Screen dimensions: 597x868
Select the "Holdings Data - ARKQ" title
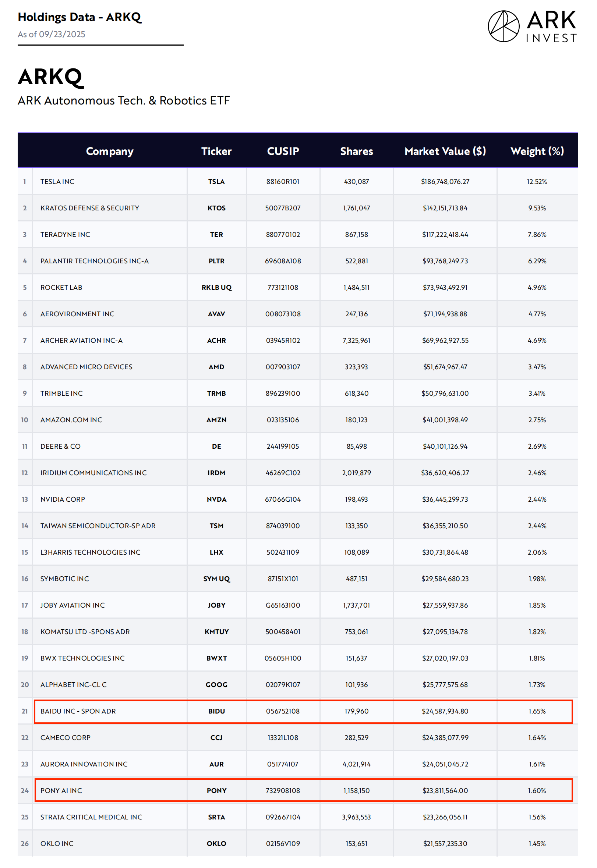coord(79,17)
